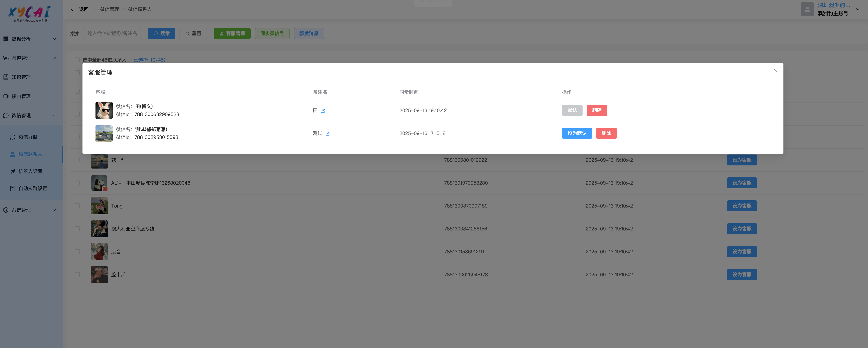Tick the checkbox for contact 凉音
The image size is (868, 348).
coord(77,252)
